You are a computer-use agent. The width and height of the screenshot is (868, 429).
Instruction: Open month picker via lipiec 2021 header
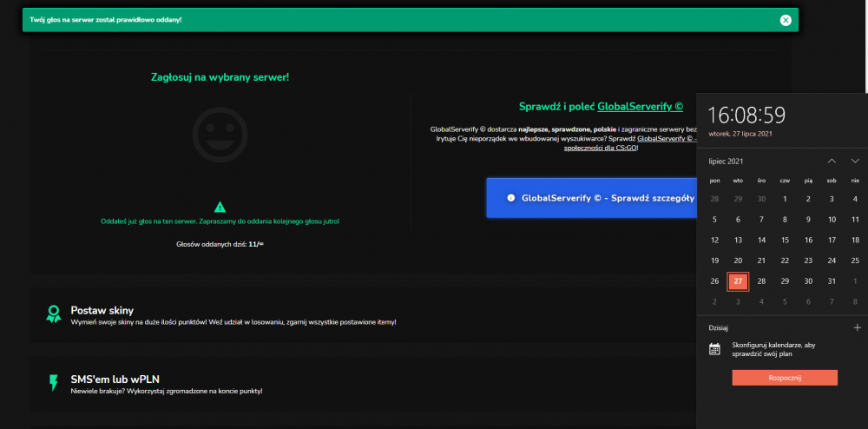click(x=726, y=161)
